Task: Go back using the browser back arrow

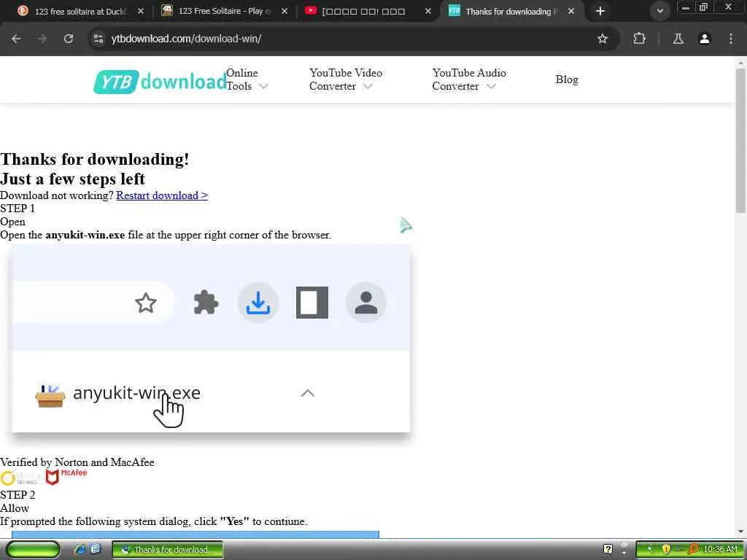Action: pyautogui.click(x=16, y=39)
